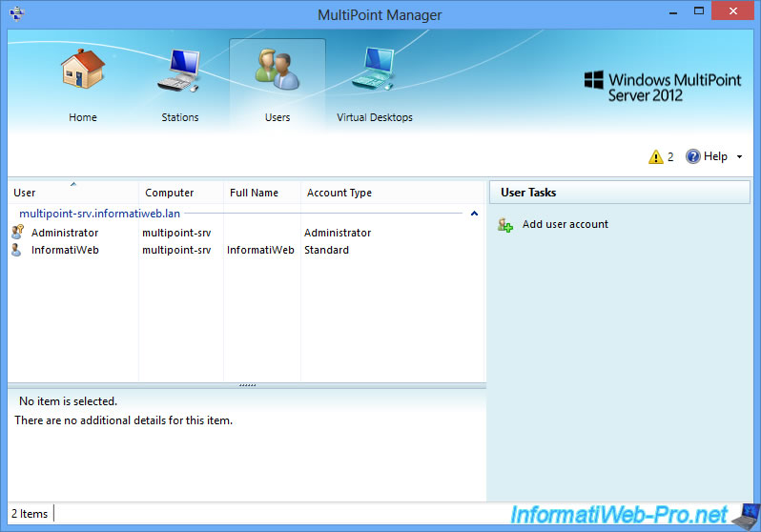761x532 pixels.
Task: Switch to the Stations tab label
Action: (x=179, y=117)
